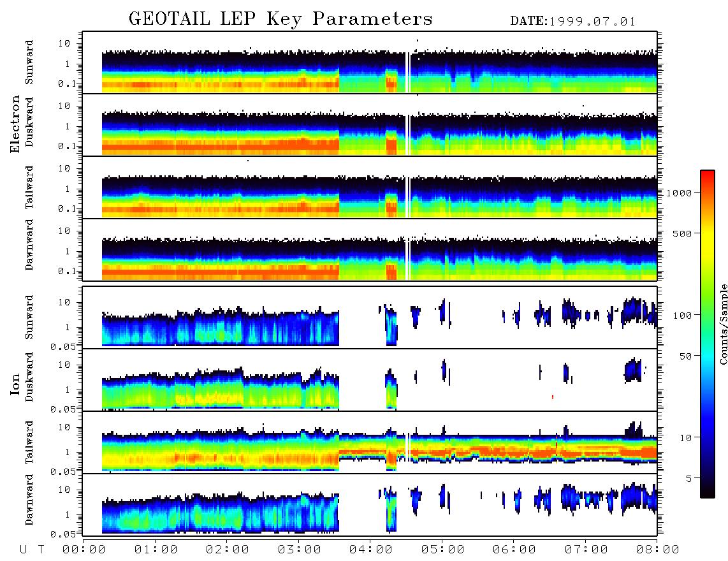Click the Ion Dawnward axis label
728x561 pixels.
pyautogui.click(x=29, y=500)
